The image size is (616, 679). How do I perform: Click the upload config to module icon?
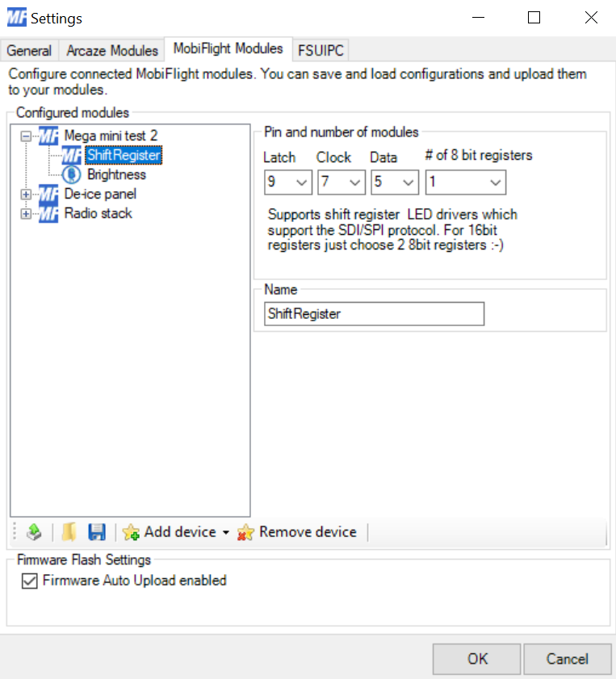pos(34,532)
